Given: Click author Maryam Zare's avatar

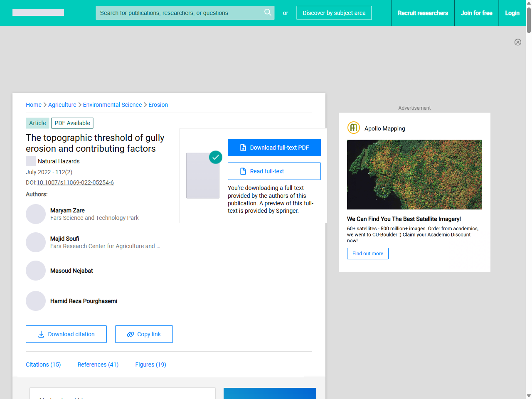Looking at the screenshot, I should 36,214.
